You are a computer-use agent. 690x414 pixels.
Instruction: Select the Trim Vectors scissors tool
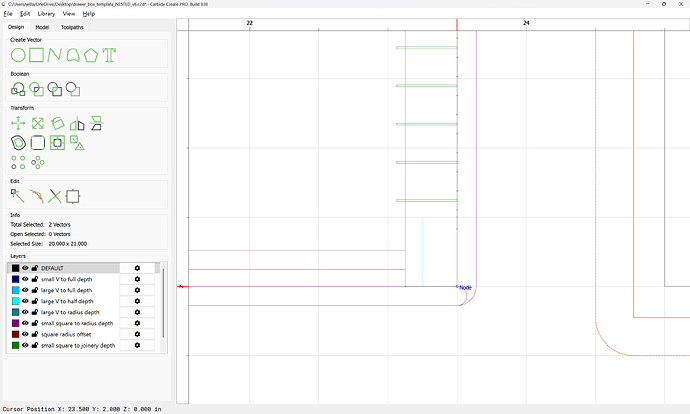point(55,196)
